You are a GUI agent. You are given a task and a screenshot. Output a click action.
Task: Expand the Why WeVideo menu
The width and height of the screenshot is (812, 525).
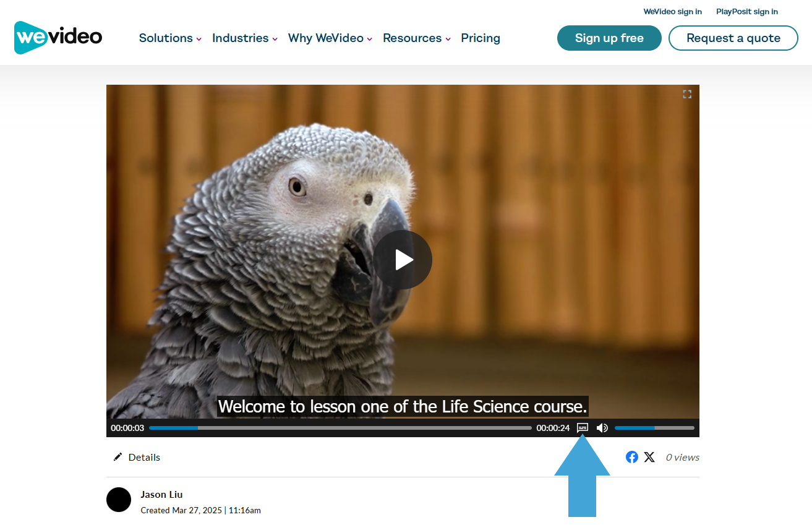pyautogui.click(x=330, y=38)
